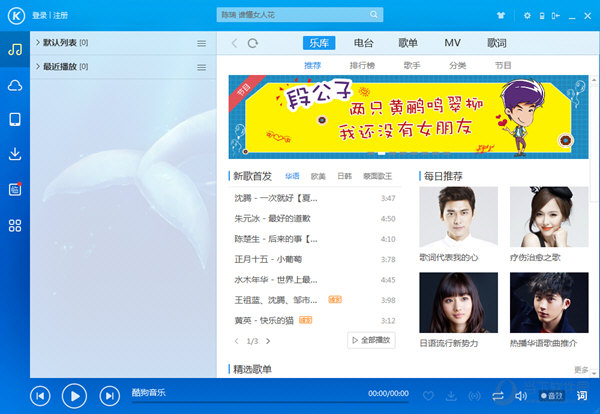Open the cloud music sidebar icon
Screen dimensions: 600x414
15,85
